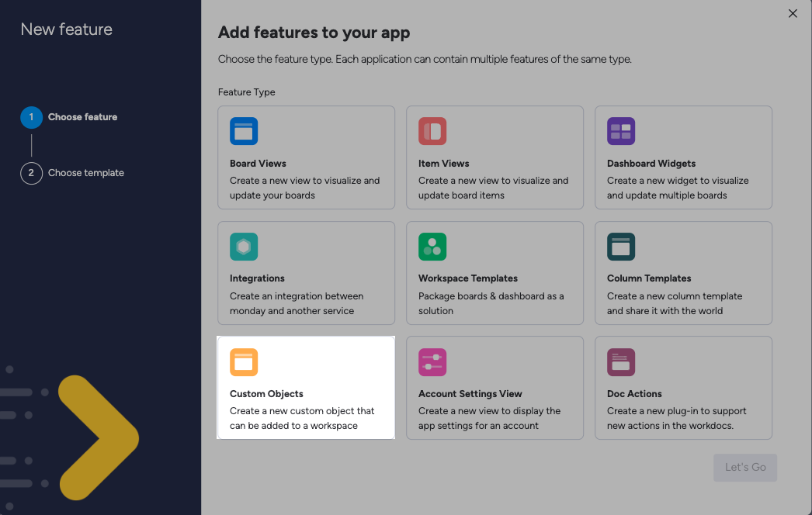Click the Choose template step label
This screenshot has width=812, height=515.
(x=86, y=173)
